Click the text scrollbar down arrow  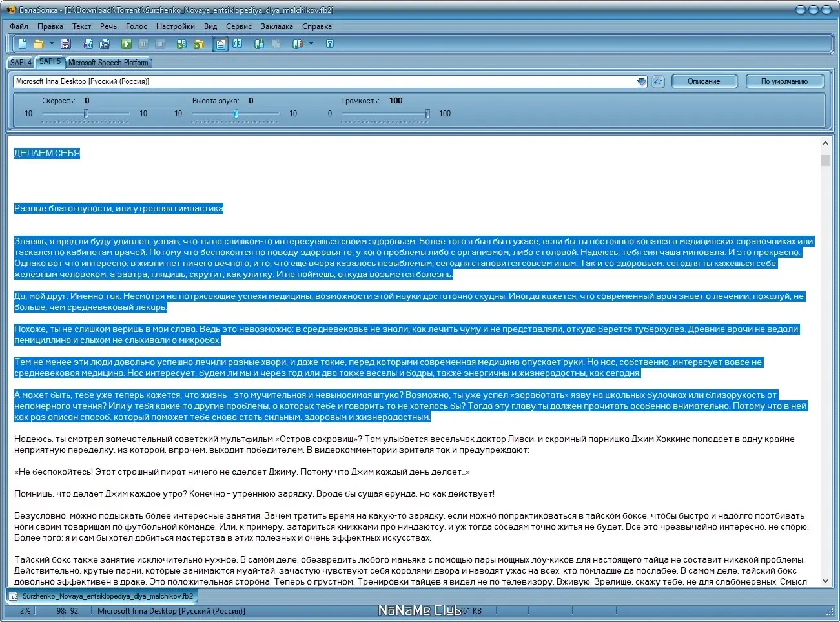(x=825, y=581)
